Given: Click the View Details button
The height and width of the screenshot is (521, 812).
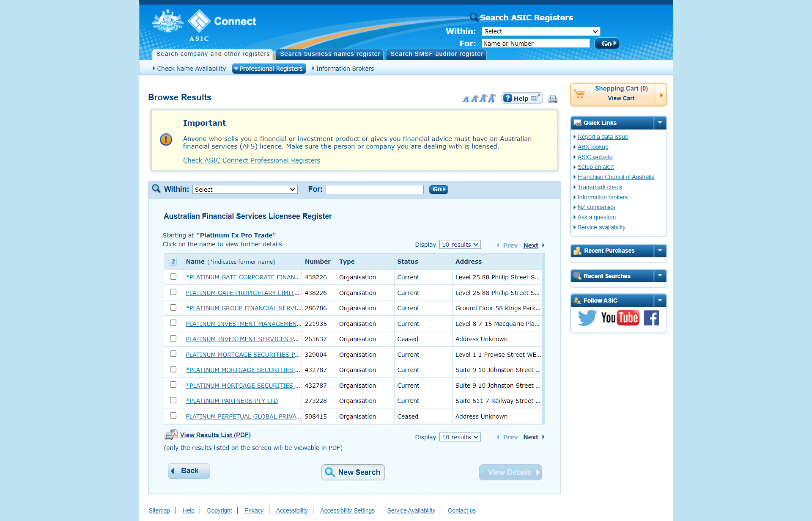Looking at the screenshot, I should tap(510, 472).
